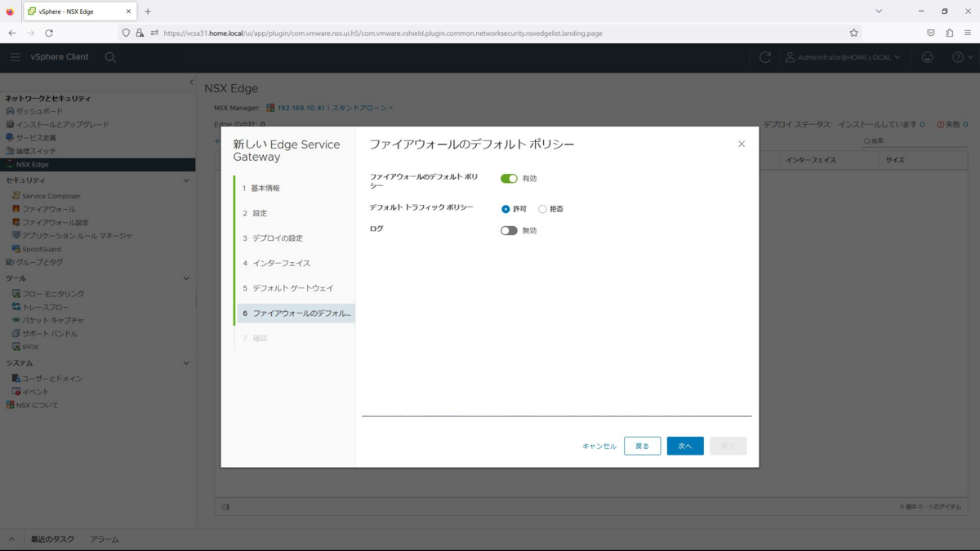
Task: Open the Administrator@HOME.LOCAL user dropdown
Action: pyautogui.click(x=843, y=57)
